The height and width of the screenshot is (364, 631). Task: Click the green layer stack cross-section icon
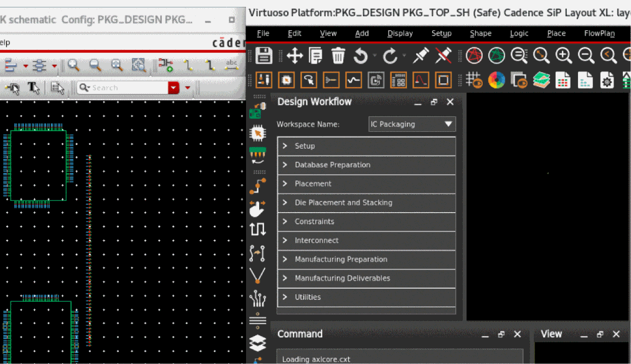[541, 80]
